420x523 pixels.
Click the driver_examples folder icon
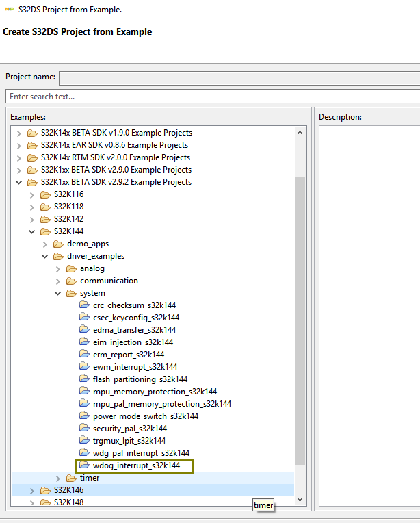(58, 257)
